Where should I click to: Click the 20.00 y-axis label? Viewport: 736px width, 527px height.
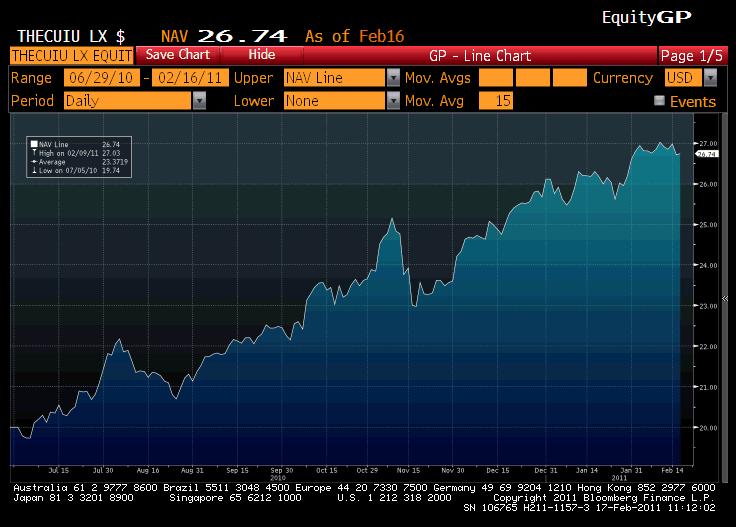tap(708, 428)
